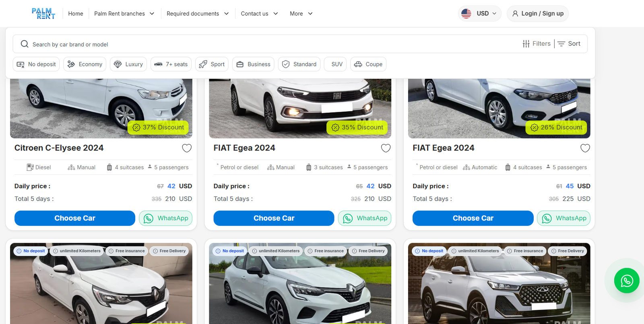Toggle the Sport filter chip
Viewport: 644px width, 324px height.
point(212,64)
